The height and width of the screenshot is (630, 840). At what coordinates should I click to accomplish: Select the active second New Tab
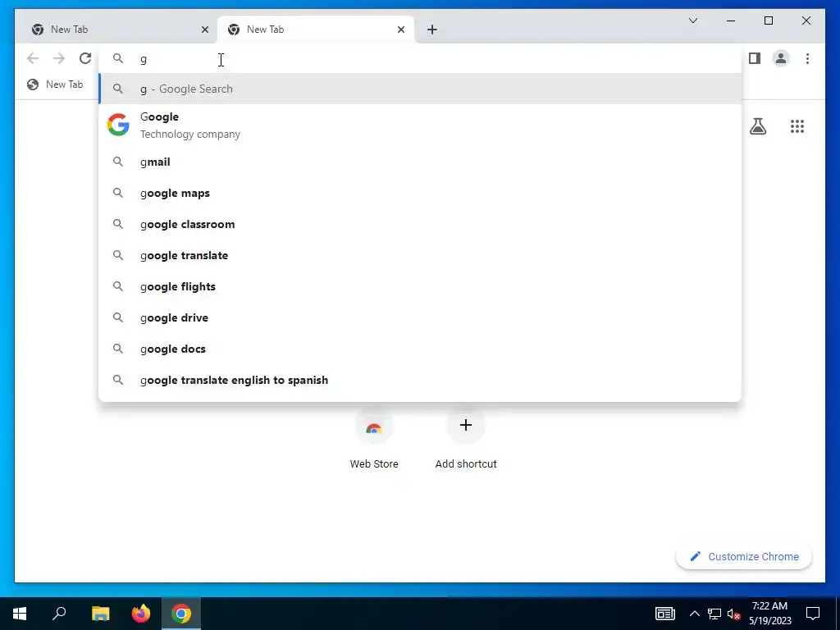point(316,30)
